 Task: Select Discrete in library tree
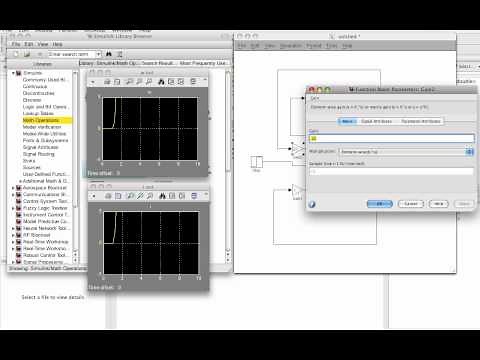[32, 100]
